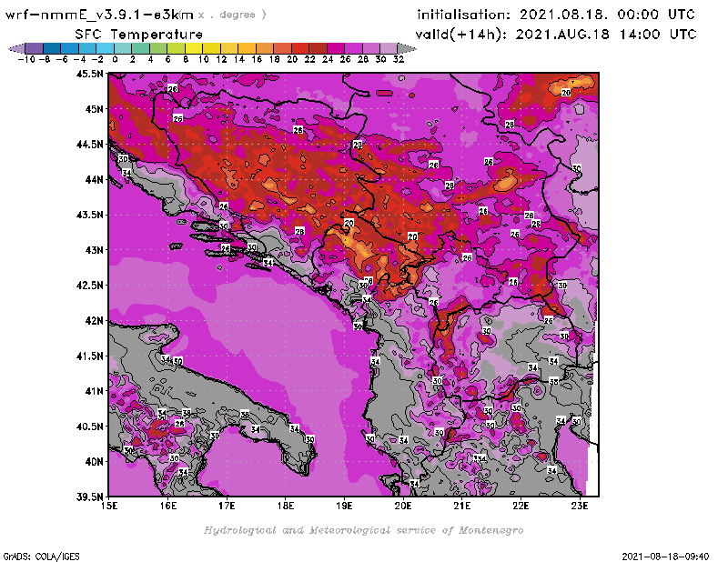
Task: Click the initialisation 2021.08.18. 00:00 UTC text
Action: click(x=556, y=15)
